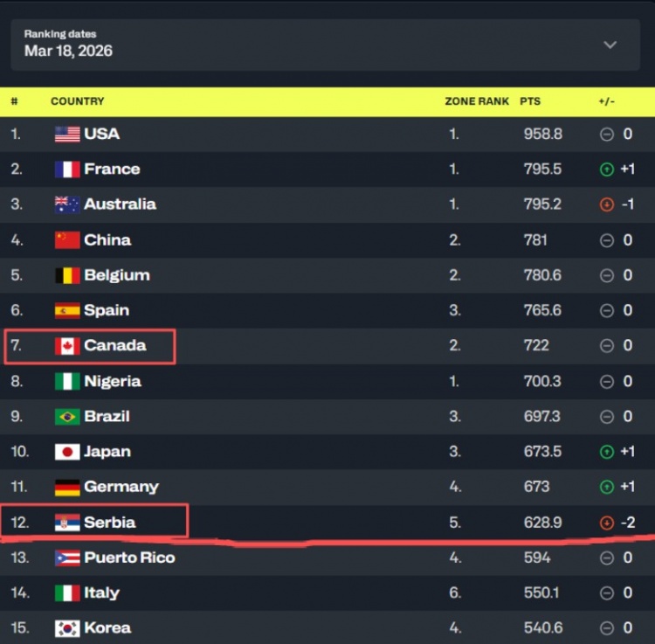Image resolution: width=655 pixels, height=644 pixels.
Task: Open the ranking dates dropdown chevron
Action: point(610,45)
